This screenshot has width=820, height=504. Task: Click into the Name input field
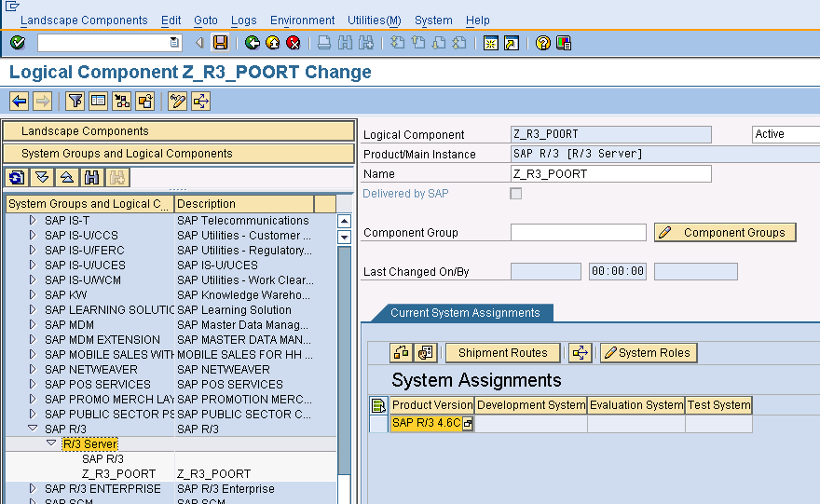click(x=611, y=173)
